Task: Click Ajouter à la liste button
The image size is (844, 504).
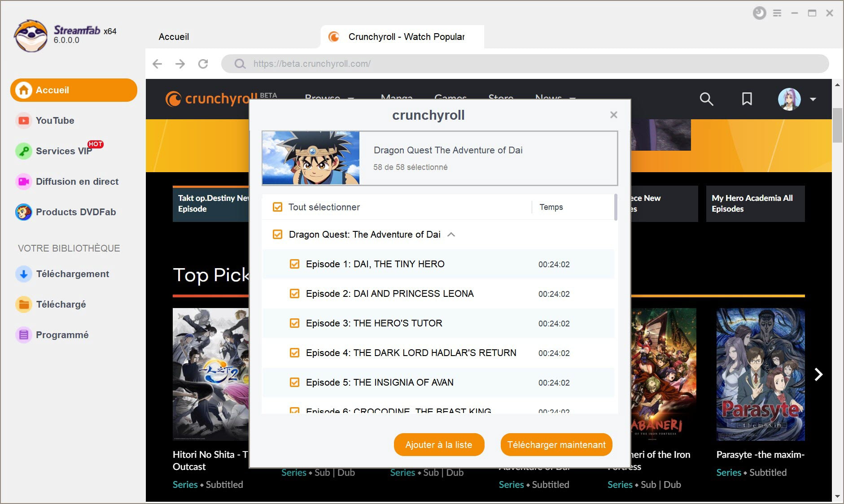Action: pyautogui.click(x=439, y=445)
